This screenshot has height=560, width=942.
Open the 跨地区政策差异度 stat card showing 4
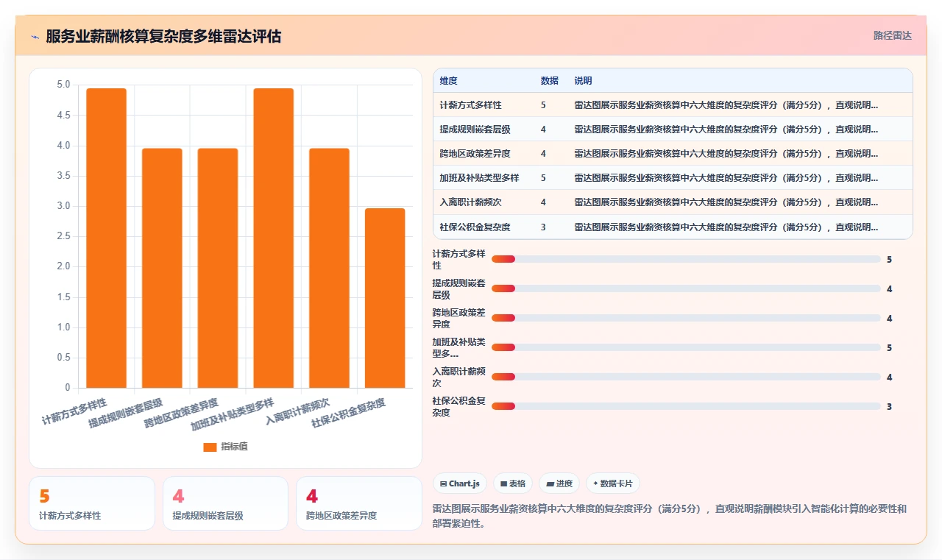pos(359,503)
